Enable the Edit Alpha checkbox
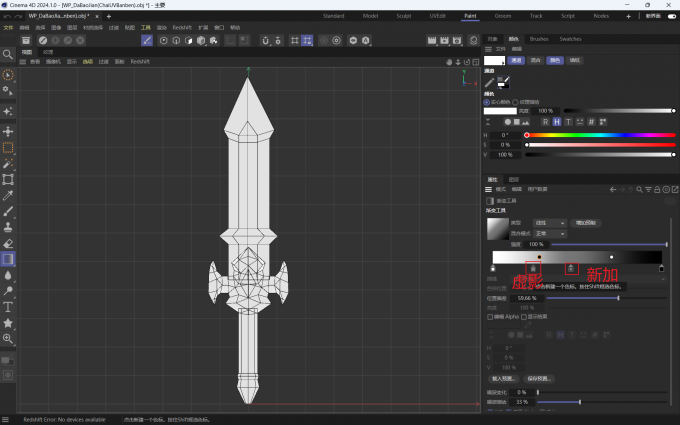 (x=490, y=317)
